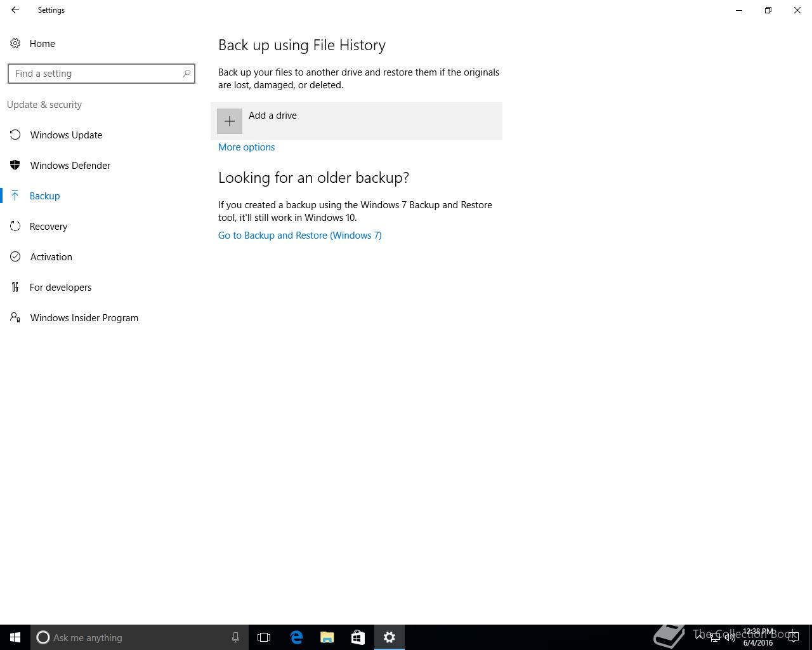The height and width of the screenshot is (650, 812).
Task: Select the Windows Defender shield icon
Action: 15,165
